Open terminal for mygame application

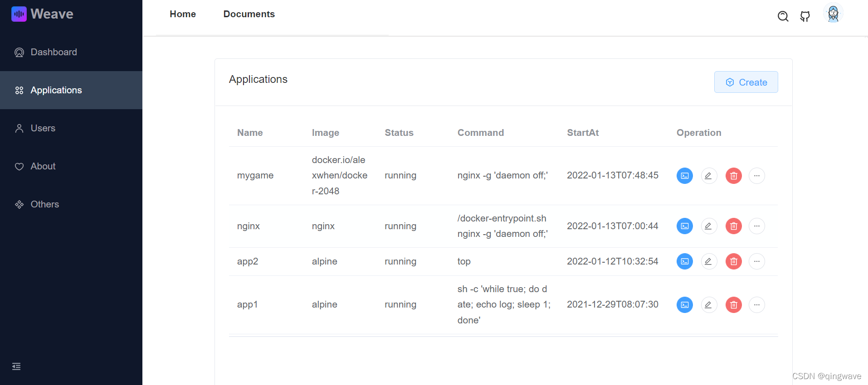[684, 176]
